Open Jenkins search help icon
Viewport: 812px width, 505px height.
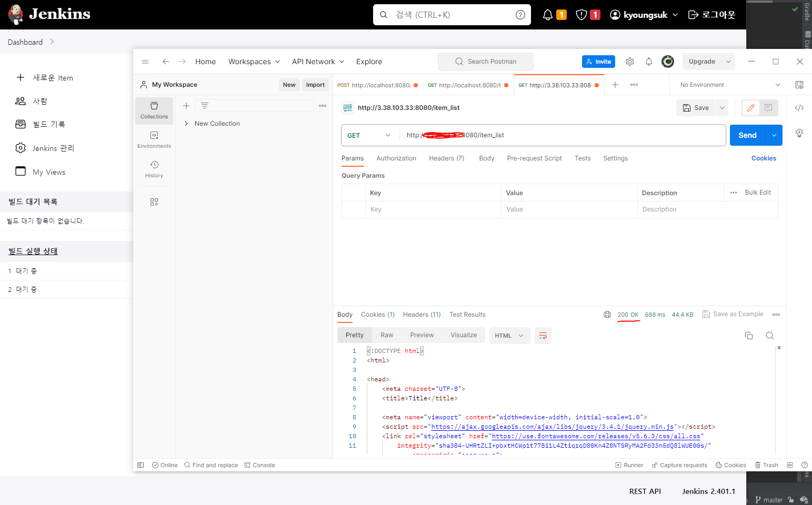coord(520,15)
